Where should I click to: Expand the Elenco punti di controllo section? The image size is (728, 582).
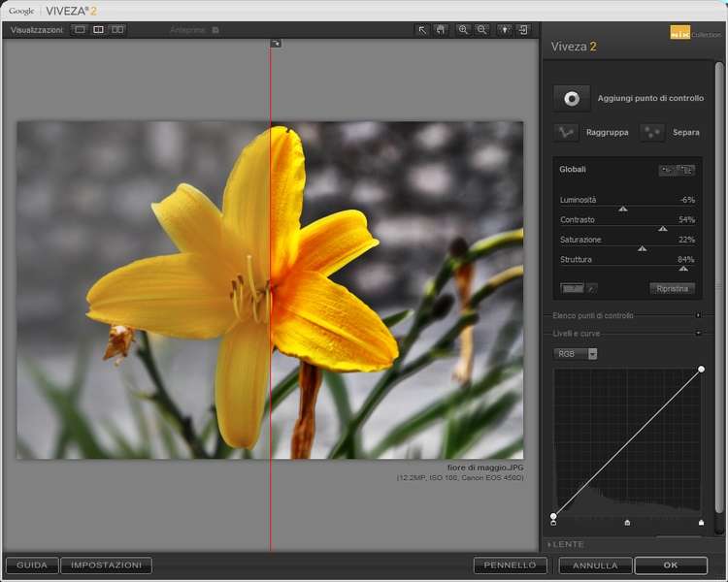(698, 315)
